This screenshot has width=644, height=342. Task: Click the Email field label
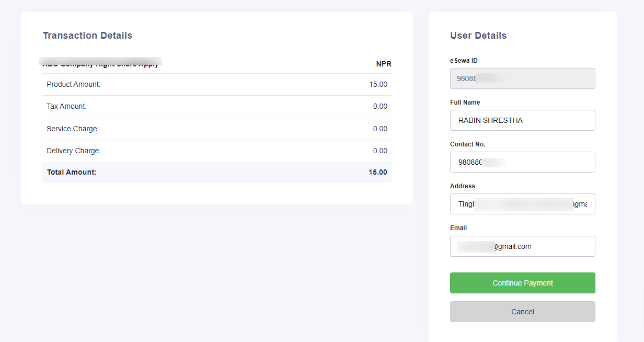[x=458, y=227]
